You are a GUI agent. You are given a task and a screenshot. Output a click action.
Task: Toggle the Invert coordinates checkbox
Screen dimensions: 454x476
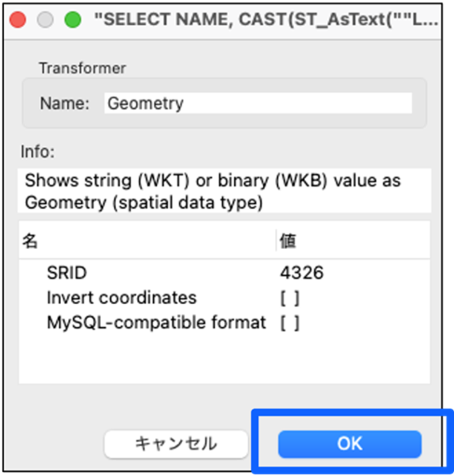pyautogui.click(x=290, y=298)
